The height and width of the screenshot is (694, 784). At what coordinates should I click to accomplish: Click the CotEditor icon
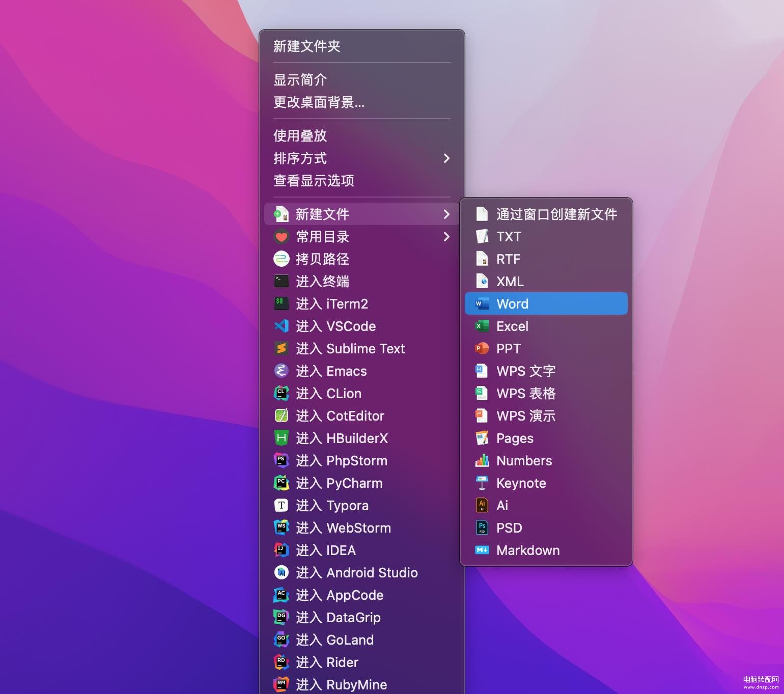282,415
